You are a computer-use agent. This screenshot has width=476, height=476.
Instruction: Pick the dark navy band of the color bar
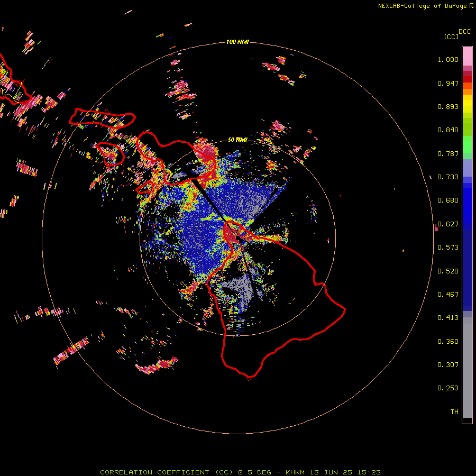[x=467, y=270]
